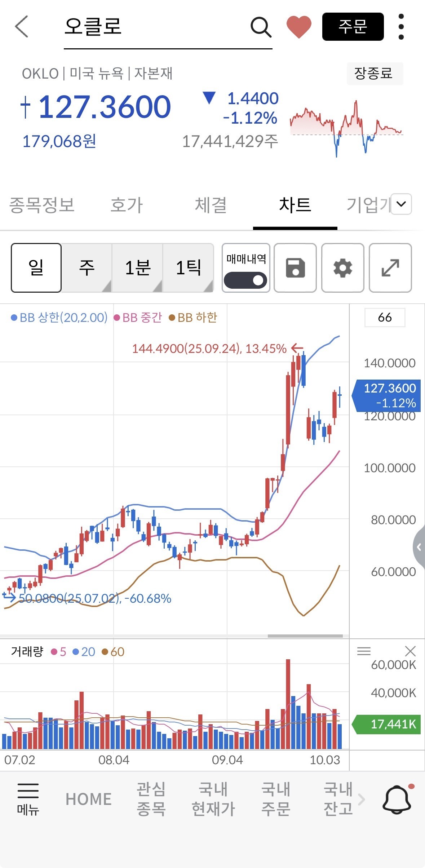The height and width of the screenshot is (868, 425).
Task: Switch to the 기업 info tab
Action: click(x=368, y=205)
